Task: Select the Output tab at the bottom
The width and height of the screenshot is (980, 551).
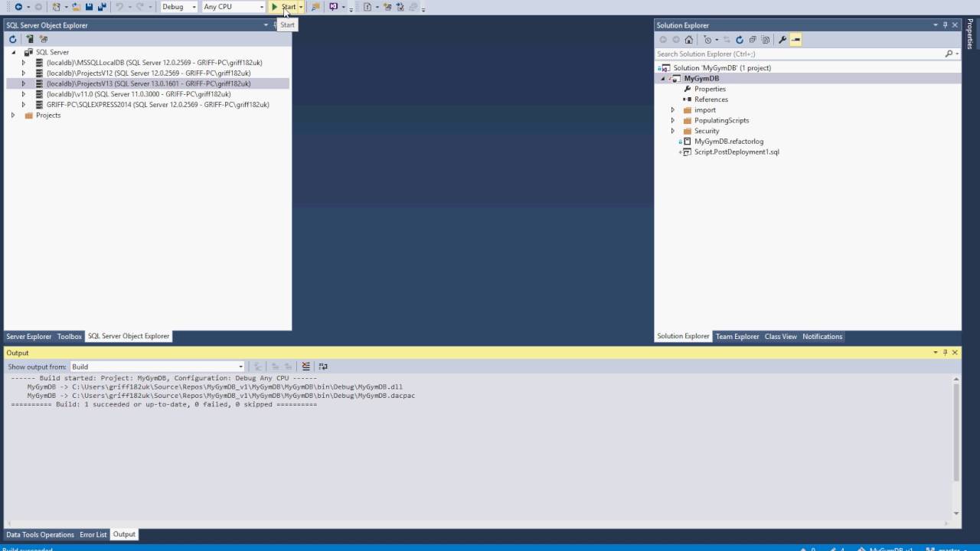Action: click(124, 535)
